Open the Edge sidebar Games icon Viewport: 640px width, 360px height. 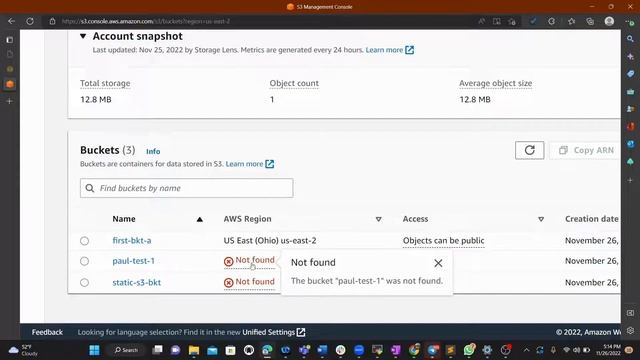(630, 109)
